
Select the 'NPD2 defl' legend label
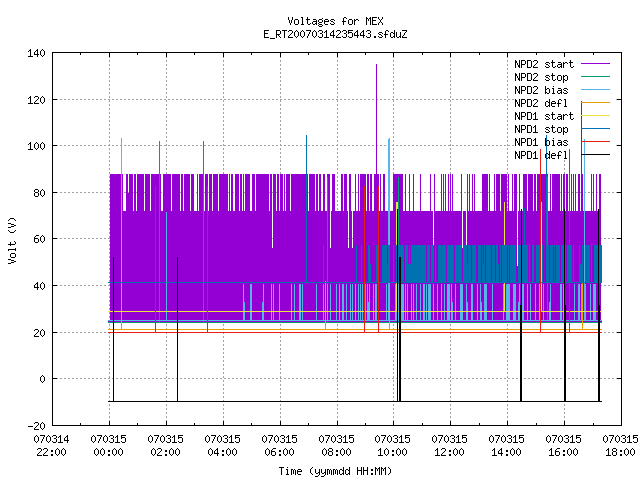point(541,103)
